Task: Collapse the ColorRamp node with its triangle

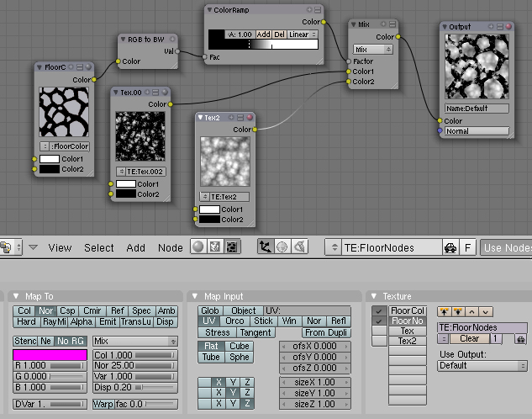Action: tap(209, 10)
